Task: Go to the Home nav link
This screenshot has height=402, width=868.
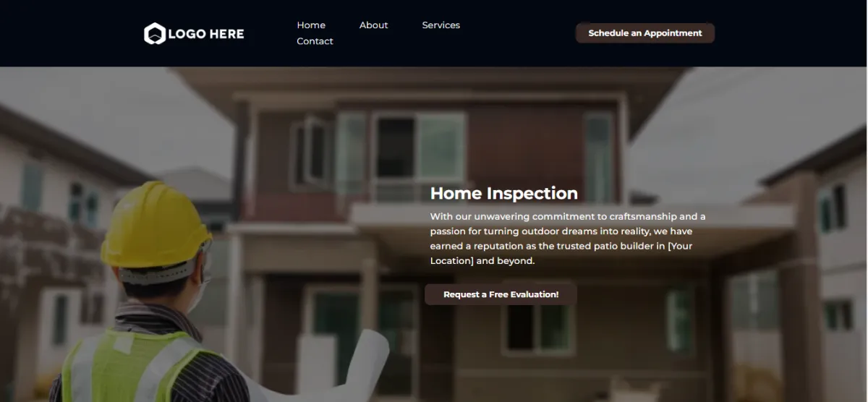Action: coord(311,25)
